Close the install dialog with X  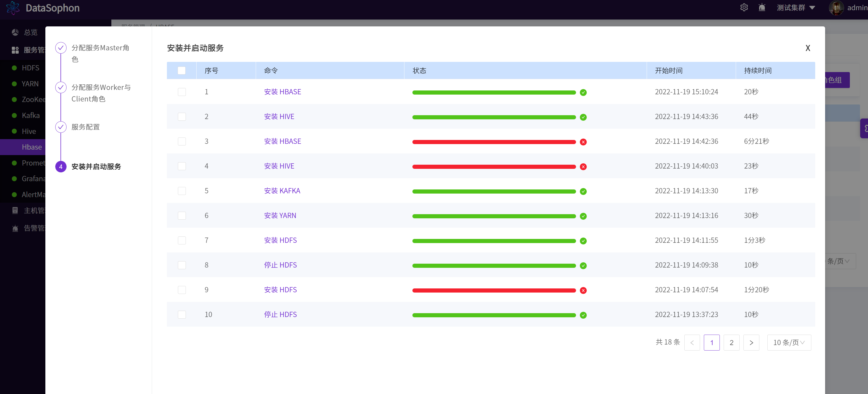click(808, 48)
